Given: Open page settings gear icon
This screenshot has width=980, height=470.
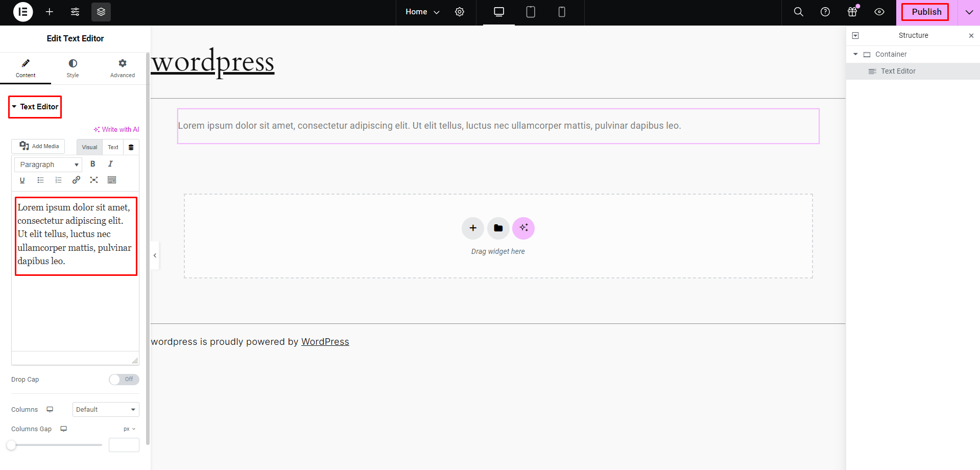Looking at the screenshot, I should (460, 12).
